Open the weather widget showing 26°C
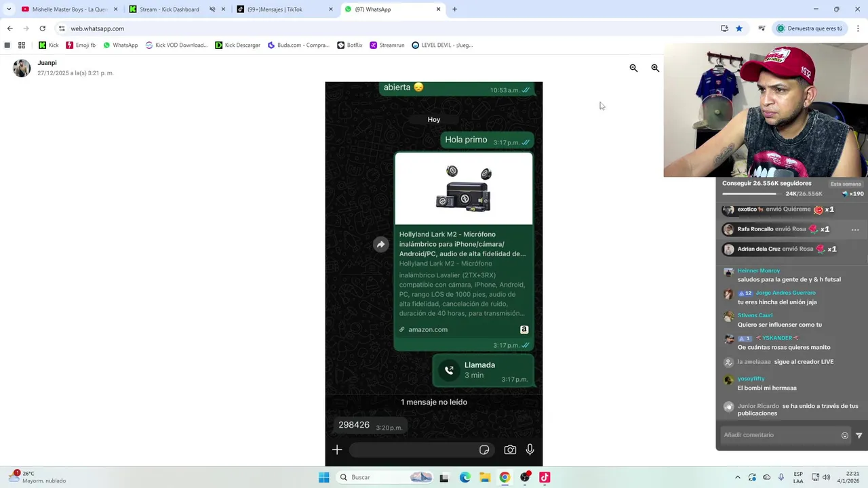The height and width of the screenshot is (488, 868). 39,477
